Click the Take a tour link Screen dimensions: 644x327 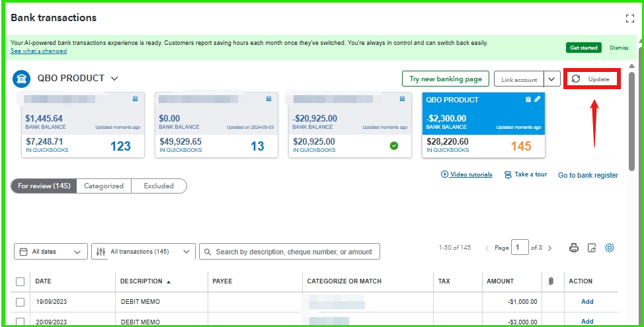(x=531, y=174)
